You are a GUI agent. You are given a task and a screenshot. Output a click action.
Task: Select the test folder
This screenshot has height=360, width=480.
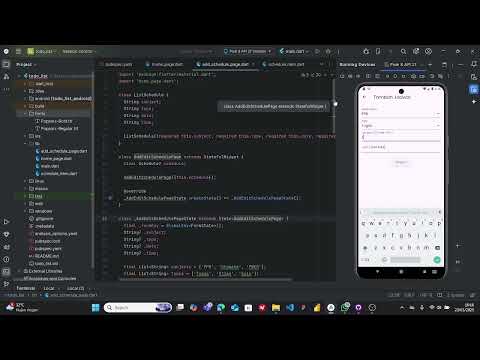click(x=36, y=196)
